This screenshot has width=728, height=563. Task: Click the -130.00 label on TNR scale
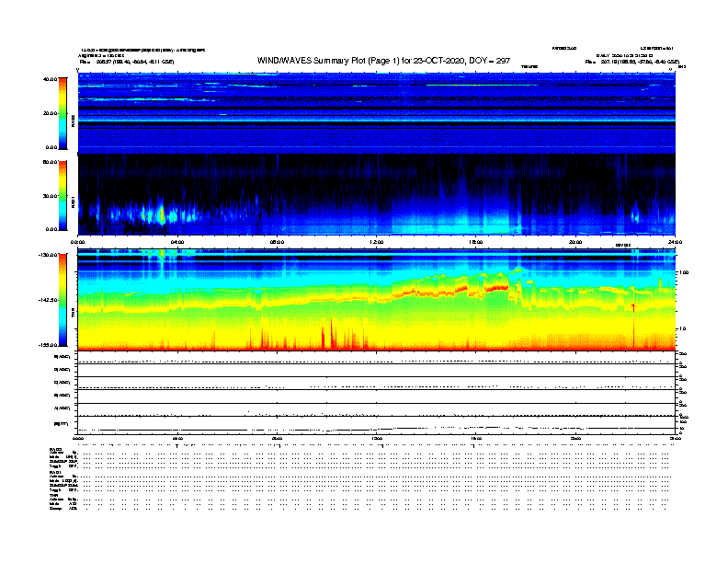[x=48, y=255]
